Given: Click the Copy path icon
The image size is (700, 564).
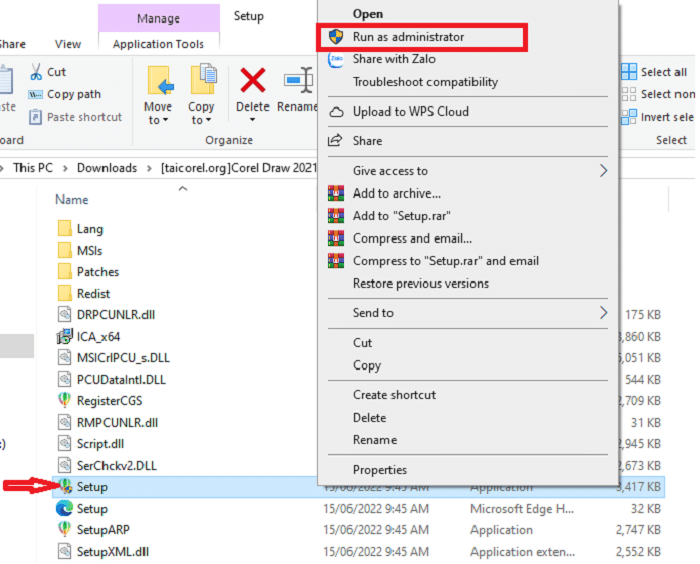Looking at the screenshot, I should point(35,95).
